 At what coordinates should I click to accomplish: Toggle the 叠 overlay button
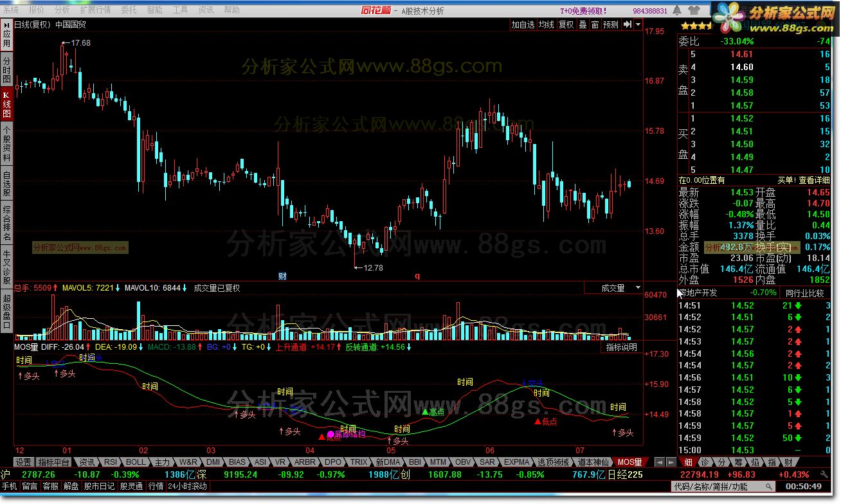click(x=583, y=24)
